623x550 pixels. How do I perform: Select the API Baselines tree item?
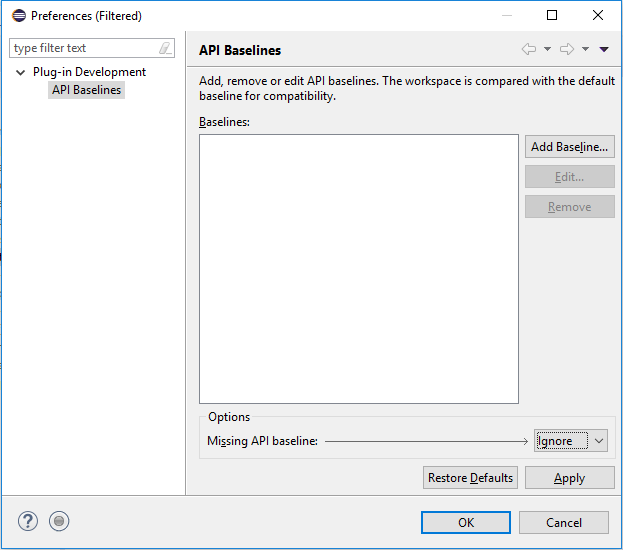87,90
